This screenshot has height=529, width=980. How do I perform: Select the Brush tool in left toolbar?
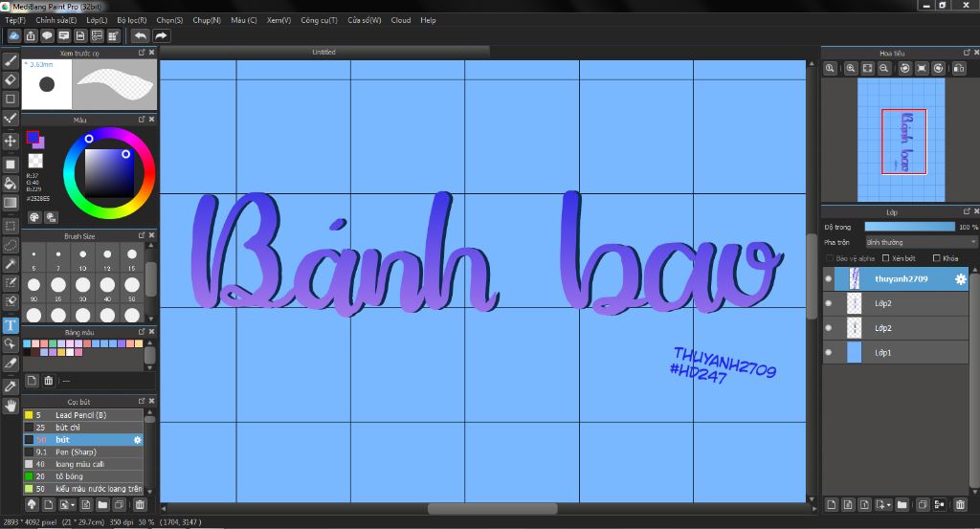(x=10, y=60)
